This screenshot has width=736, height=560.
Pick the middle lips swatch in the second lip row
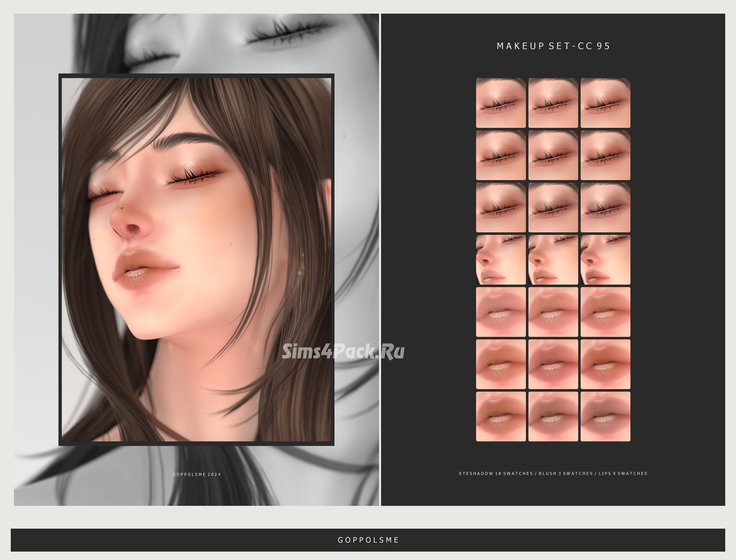tap(553, 364)
